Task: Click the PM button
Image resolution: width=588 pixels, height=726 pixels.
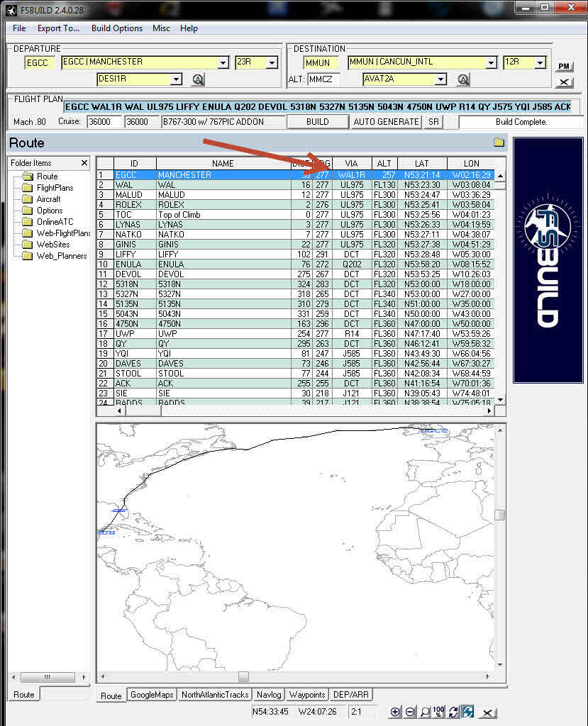Action: click(x=564, y=66)
